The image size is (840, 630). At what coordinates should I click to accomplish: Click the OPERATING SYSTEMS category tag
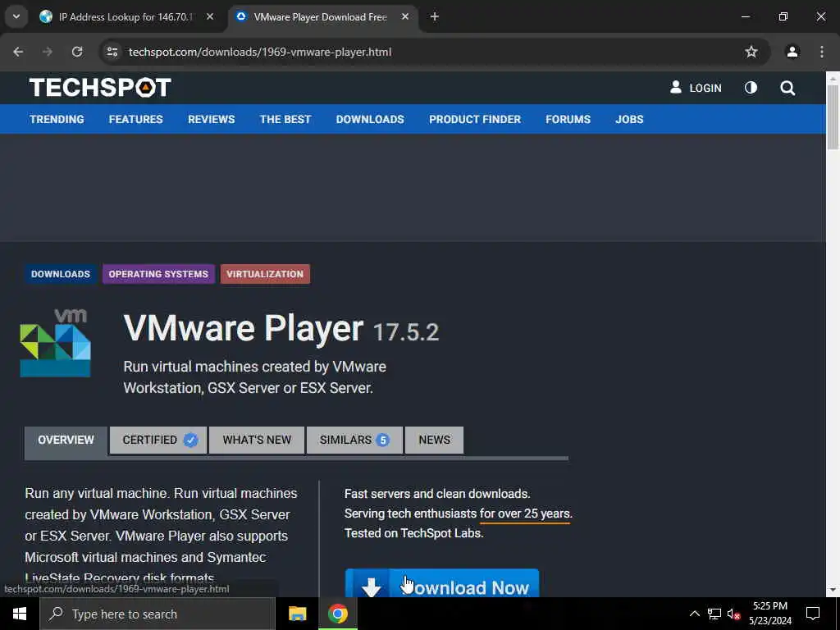(158, 274)
